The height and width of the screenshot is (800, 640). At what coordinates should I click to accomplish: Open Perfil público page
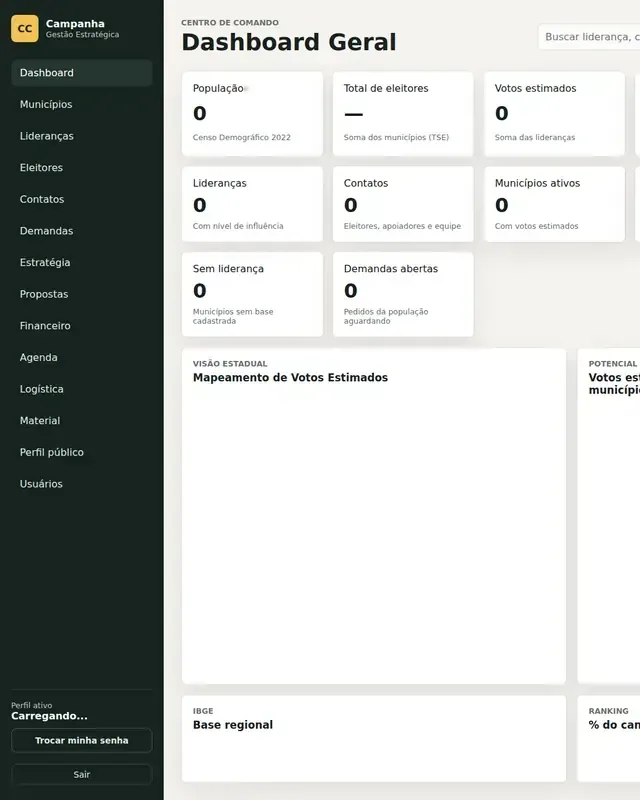[x=82, y=453]
